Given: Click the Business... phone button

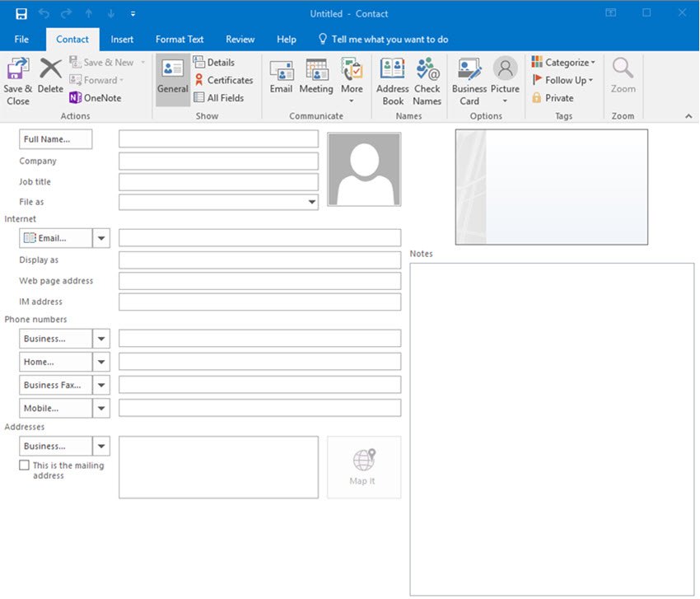Looking at the screenshot, I should point(56,339).
